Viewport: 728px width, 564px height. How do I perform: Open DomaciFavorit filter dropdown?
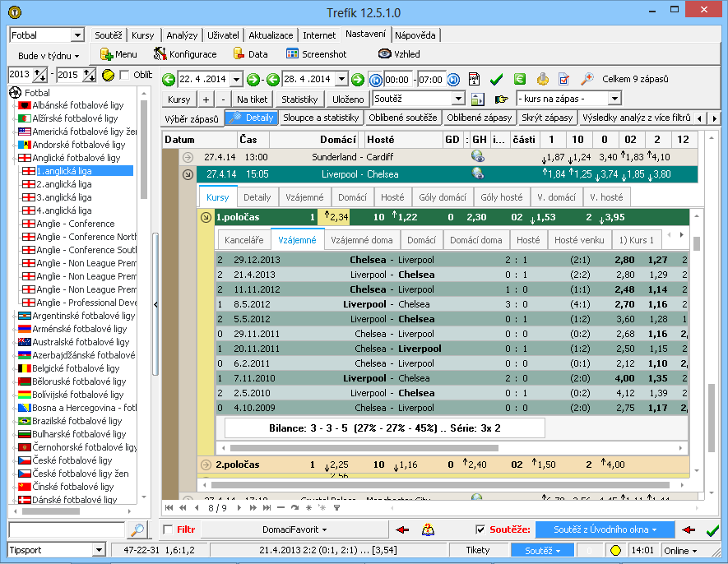point(294,529)
